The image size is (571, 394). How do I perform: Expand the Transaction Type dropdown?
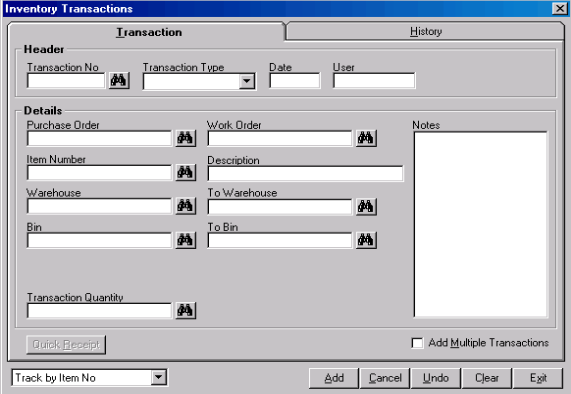(x=247, y=81)
